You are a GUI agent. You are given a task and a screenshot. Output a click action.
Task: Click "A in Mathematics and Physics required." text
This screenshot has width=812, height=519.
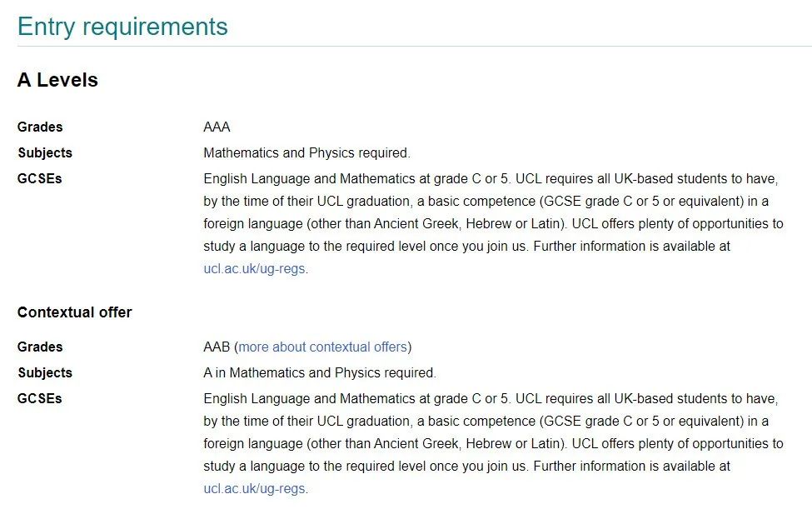click(319, 372)
